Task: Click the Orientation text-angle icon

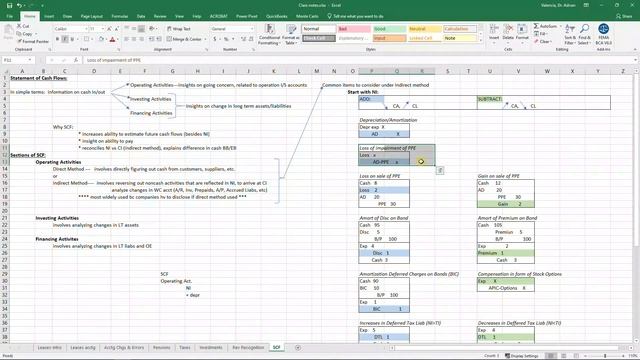Action: tap(152, 29)
